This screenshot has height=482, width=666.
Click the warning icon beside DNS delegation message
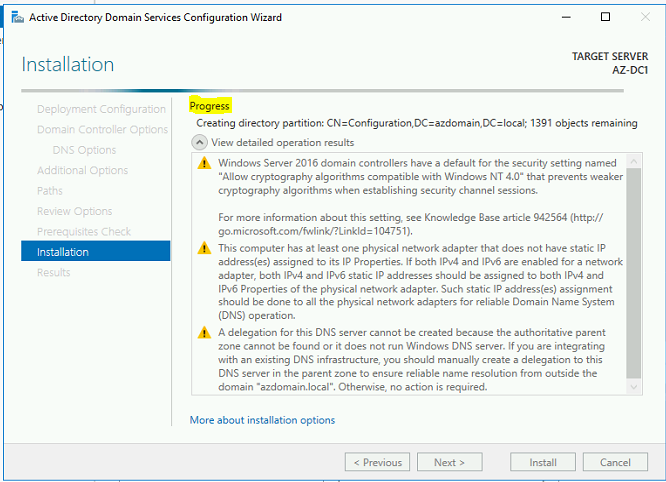click(x=204, y=333)
